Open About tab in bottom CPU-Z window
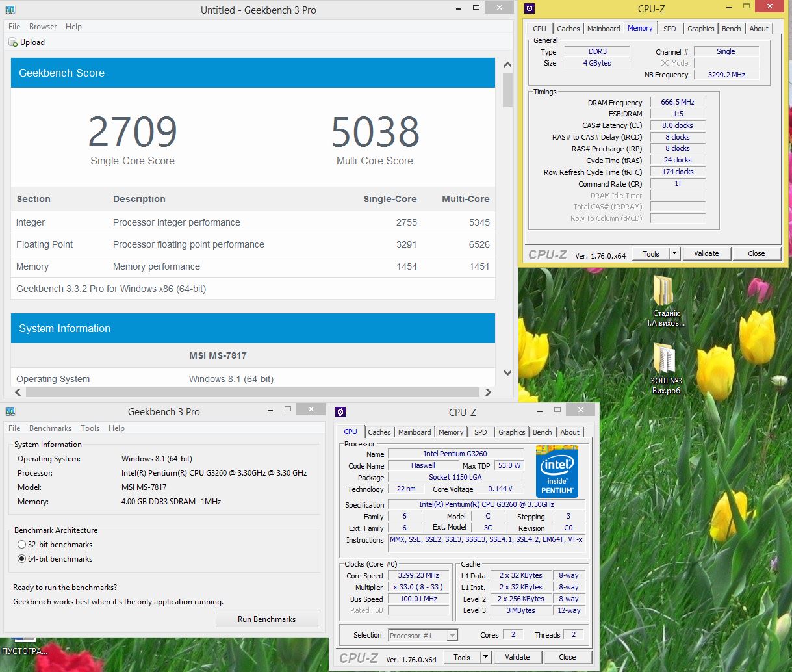This screenshot has height=672, width=792. click(570, 432)
